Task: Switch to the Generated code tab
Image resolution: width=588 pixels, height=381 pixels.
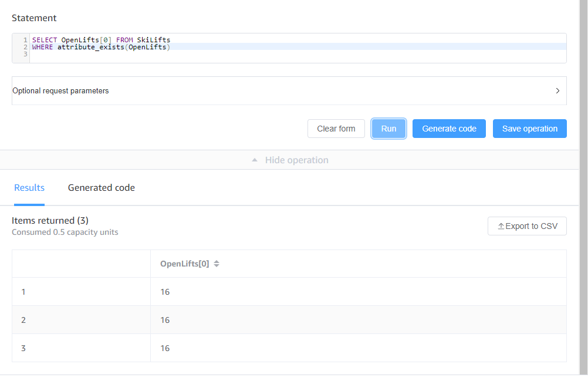Action: click(101, 187)
